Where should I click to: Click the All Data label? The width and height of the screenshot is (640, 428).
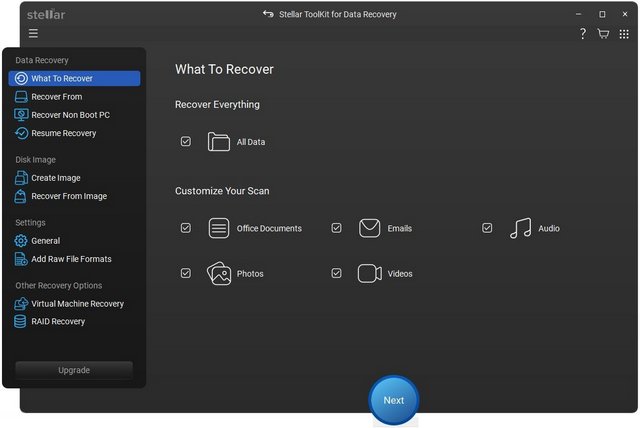[251, 142]
